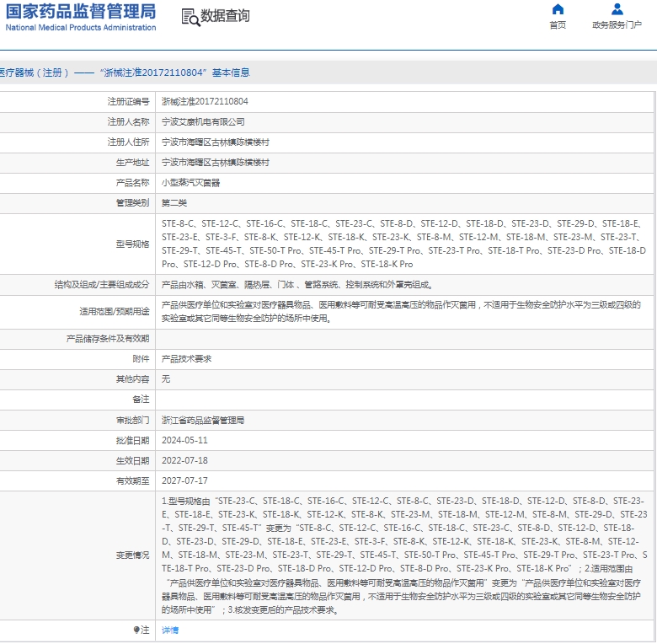Click the page title 基本信息 heading
This screenshot has height=644, width=657.
click(231, 72)
